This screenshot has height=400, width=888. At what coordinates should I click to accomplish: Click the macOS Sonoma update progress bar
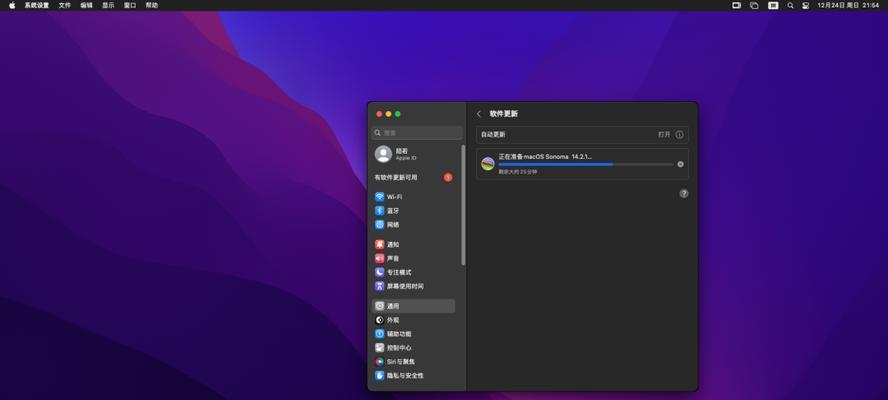point(586,164)
